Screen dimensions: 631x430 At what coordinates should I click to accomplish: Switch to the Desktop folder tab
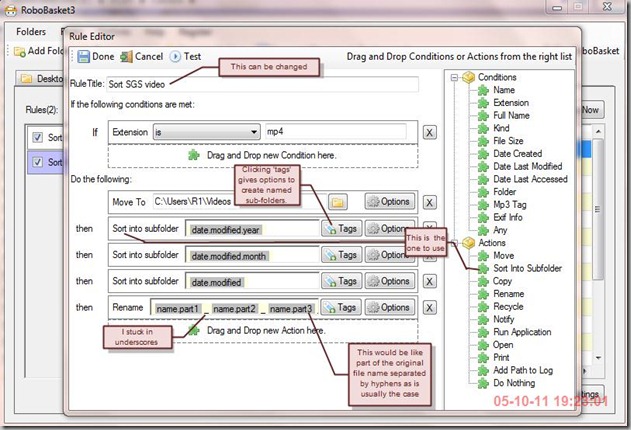tap(40, 78)
